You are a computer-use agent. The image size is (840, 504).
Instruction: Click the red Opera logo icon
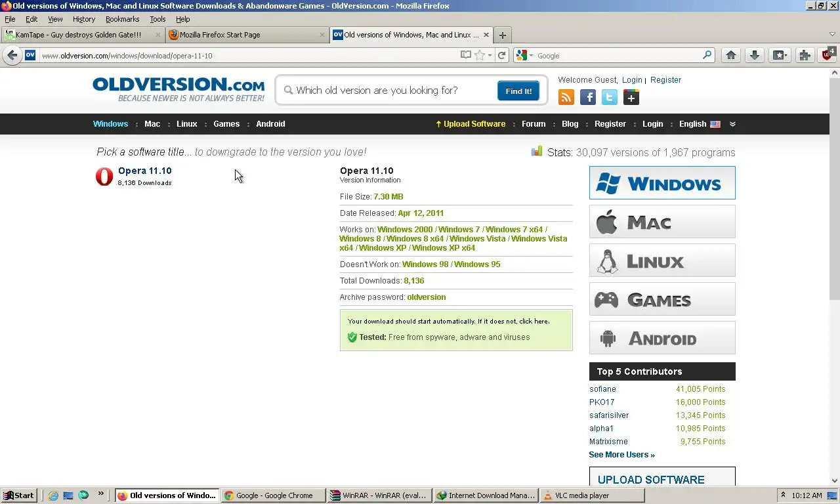click(x=104, y=177)
